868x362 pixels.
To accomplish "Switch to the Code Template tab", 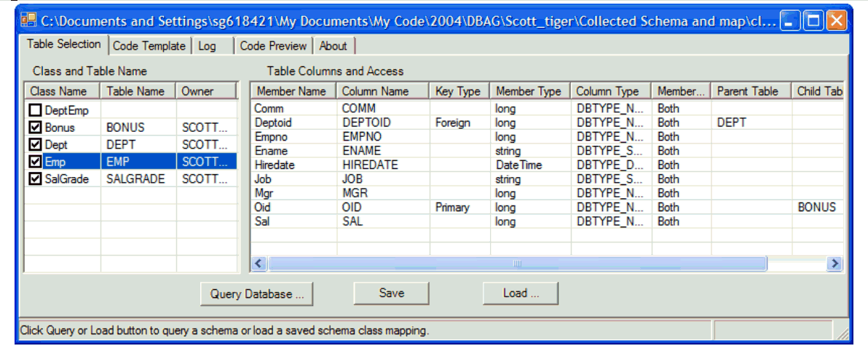I will click(149, 46).
